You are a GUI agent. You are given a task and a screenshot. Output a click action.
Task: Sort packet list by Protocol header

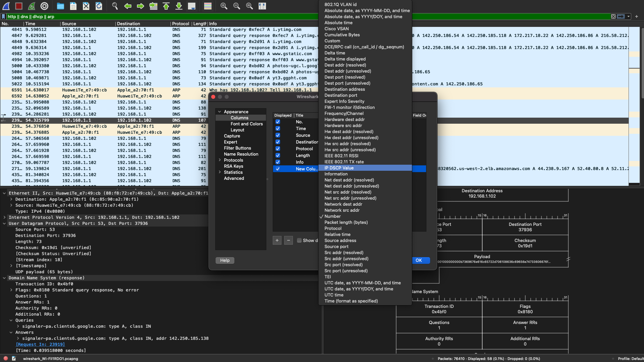[181, 24]
